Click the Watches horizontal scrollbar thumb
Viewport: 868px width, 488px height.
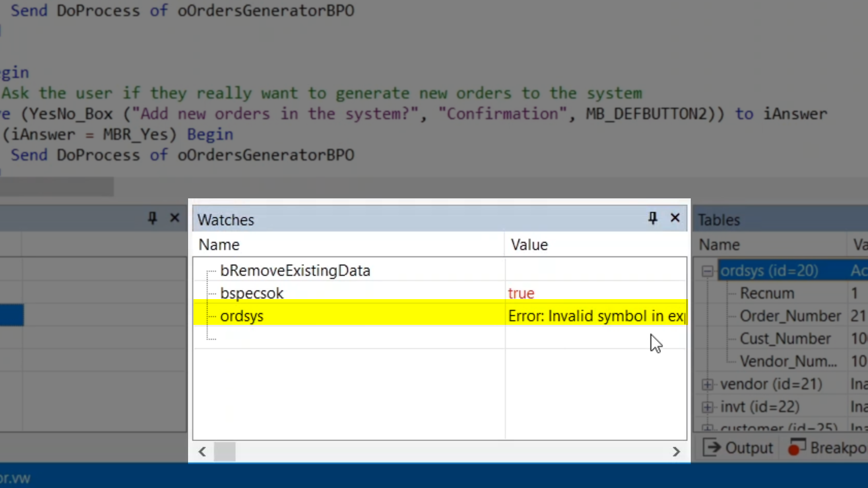pos(224,451)
